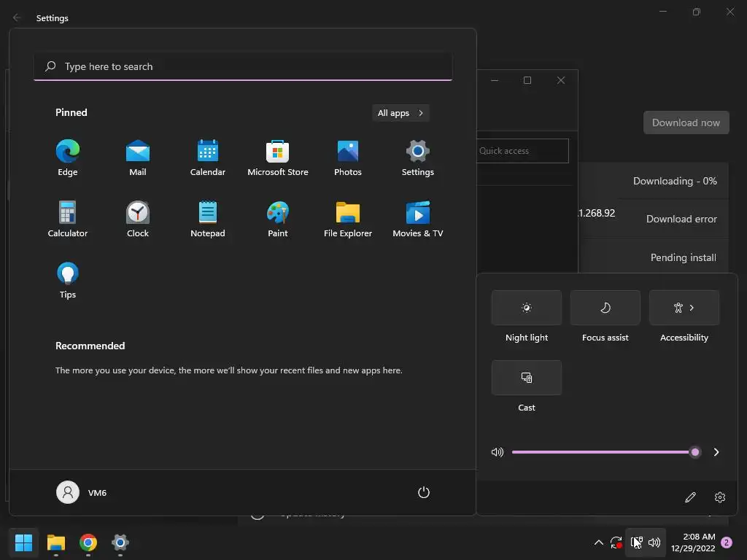
Task: Toggle Focus assist in quick settings
Action: click(605, 308)
